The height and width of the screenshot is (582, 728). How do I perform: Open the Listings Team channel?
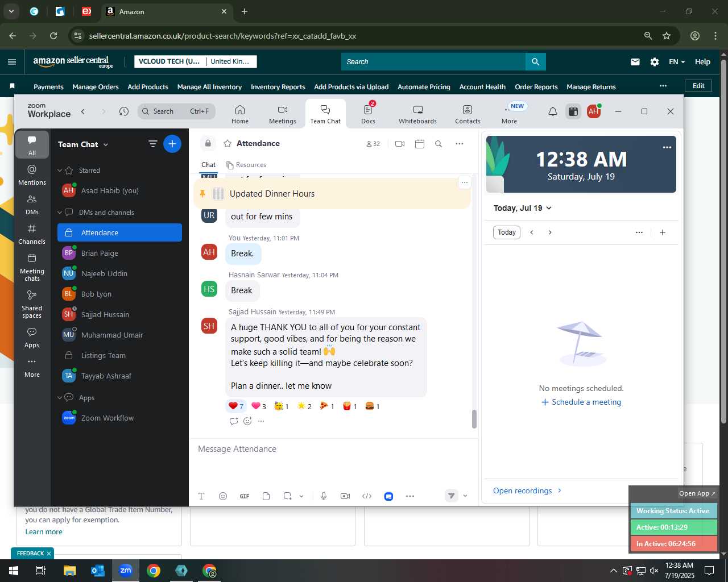[119, 355]
